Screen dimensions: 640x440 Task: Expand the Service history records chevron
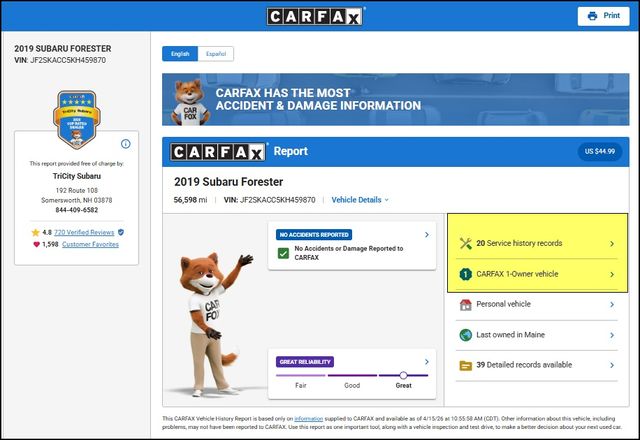point(612,244)
